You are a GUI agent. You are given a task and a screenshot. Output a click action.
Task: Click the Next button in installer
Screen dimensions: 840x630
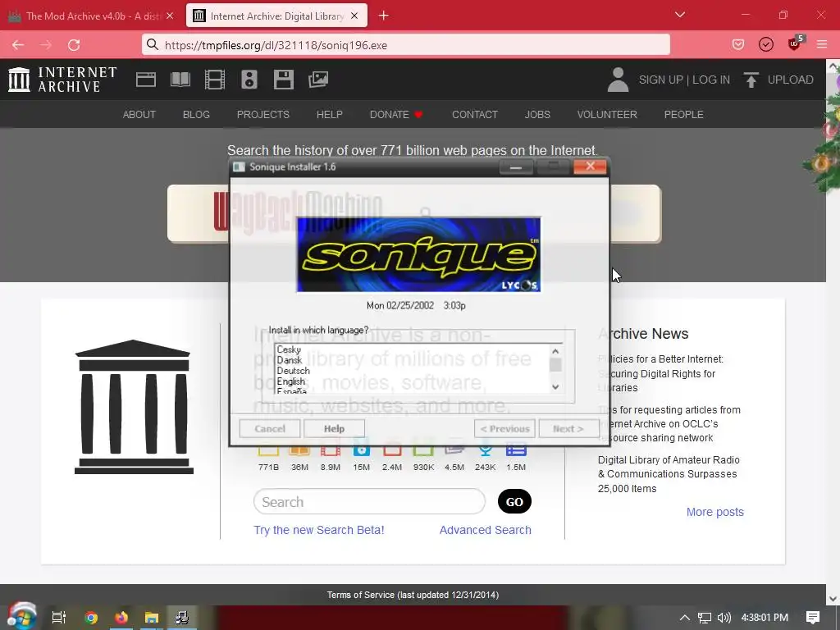coord(568,428)
